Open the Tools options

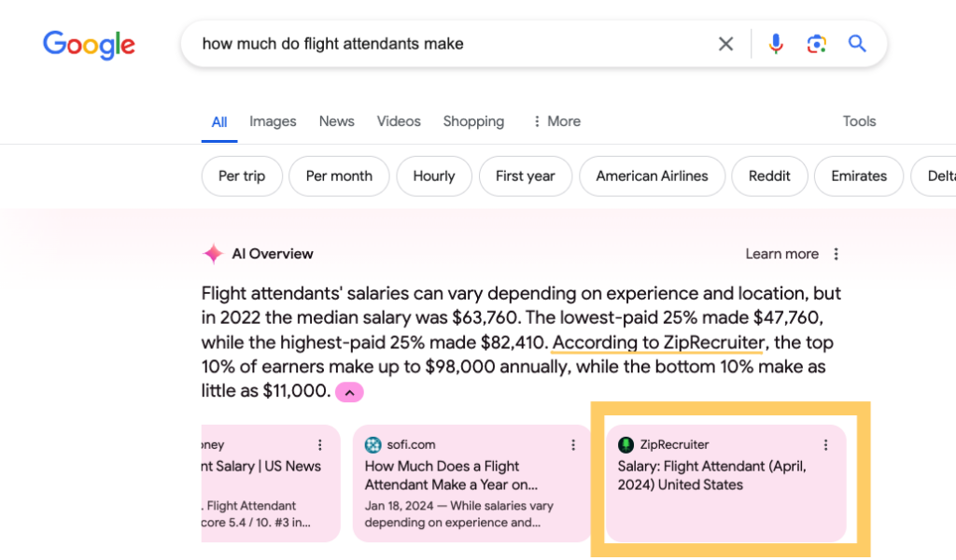click(x=858, y=121)
